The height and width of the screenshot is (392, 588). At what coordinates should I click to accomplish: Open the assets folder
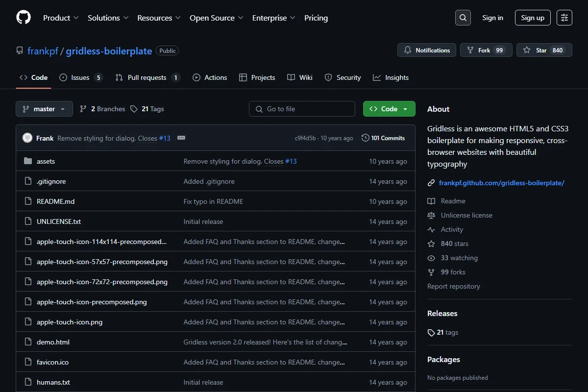coord(46,161)
